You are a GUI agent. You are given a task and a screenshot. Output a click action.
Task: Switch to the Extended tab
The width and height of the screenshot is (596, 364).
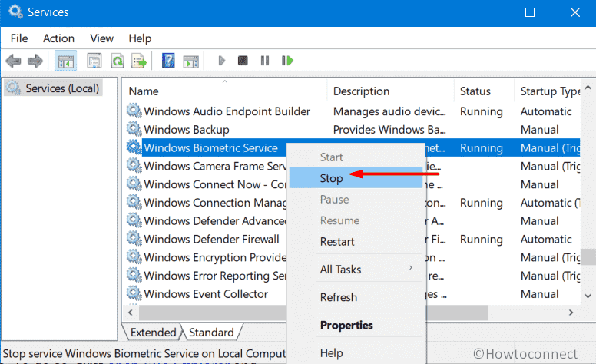153,333
